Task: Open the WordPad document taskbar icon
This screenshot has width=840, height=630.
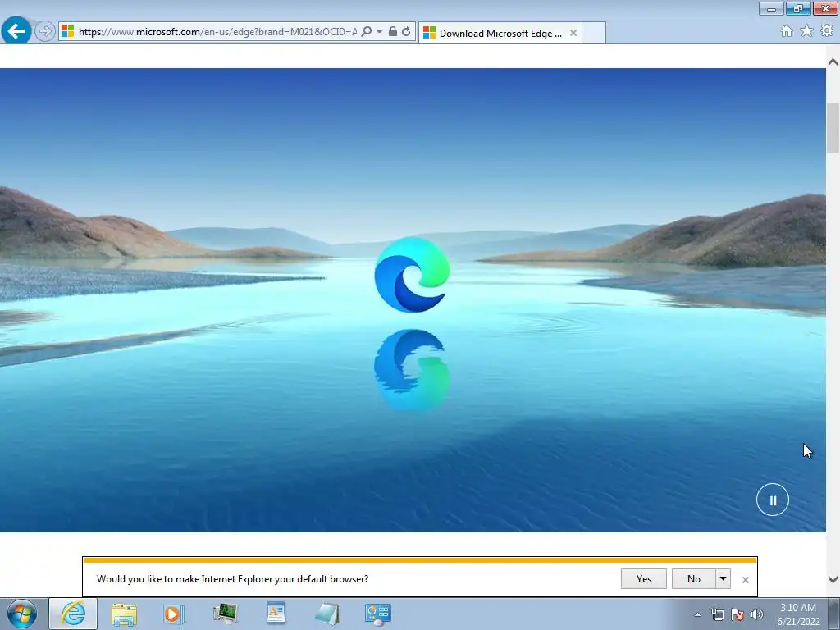Action: pyautogui.click(x=276, y=614)
